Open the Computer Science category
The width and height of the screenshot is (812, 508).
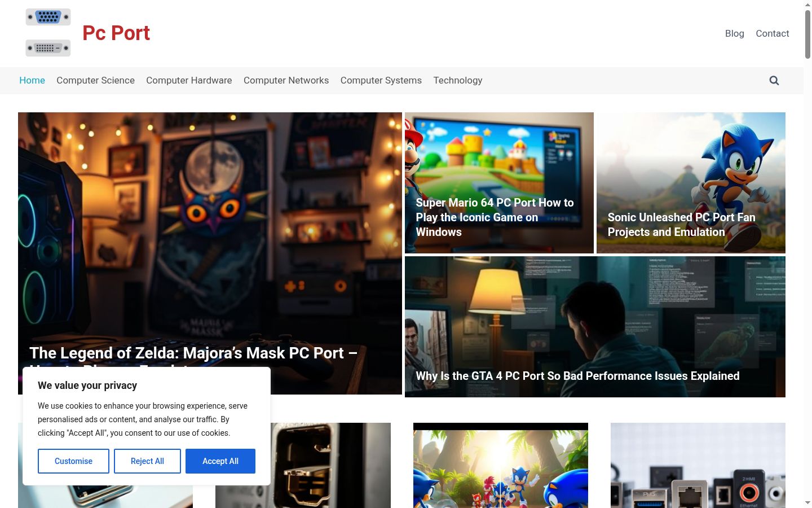point(95,80)
